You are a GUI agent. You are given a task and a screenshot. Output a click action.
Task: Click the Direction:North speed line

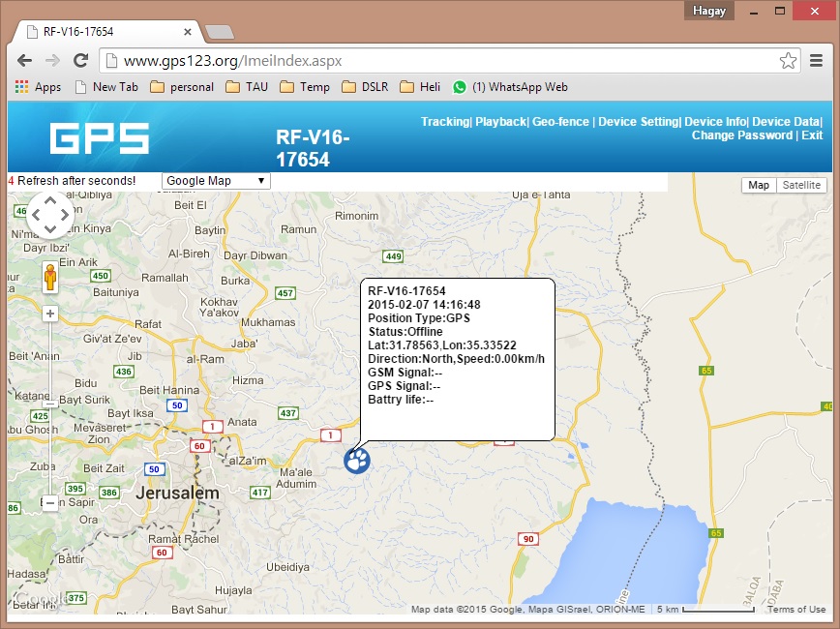[x=457, y=358]
